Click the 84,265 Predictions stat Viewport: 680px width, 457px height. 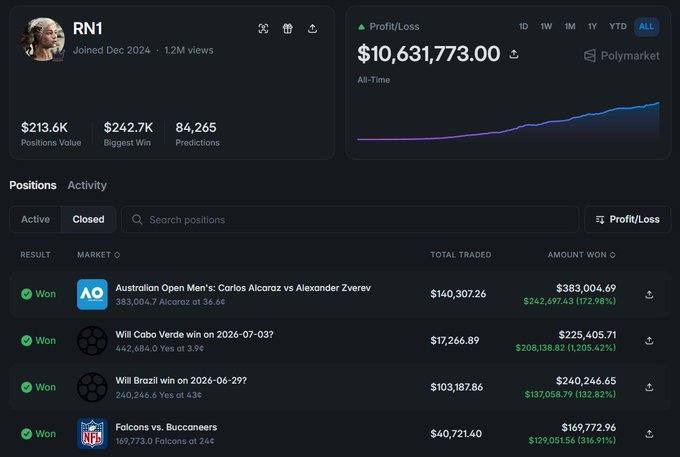pyautogui.click(x=197, y=134)
